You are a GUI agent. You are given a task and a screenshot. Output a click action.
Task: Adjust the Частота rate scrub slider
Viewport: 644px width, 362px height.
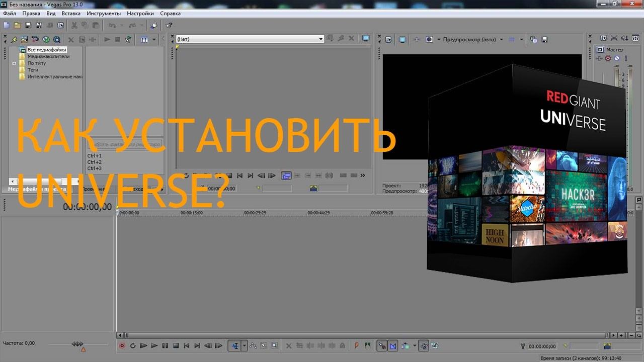pos(78,344)
